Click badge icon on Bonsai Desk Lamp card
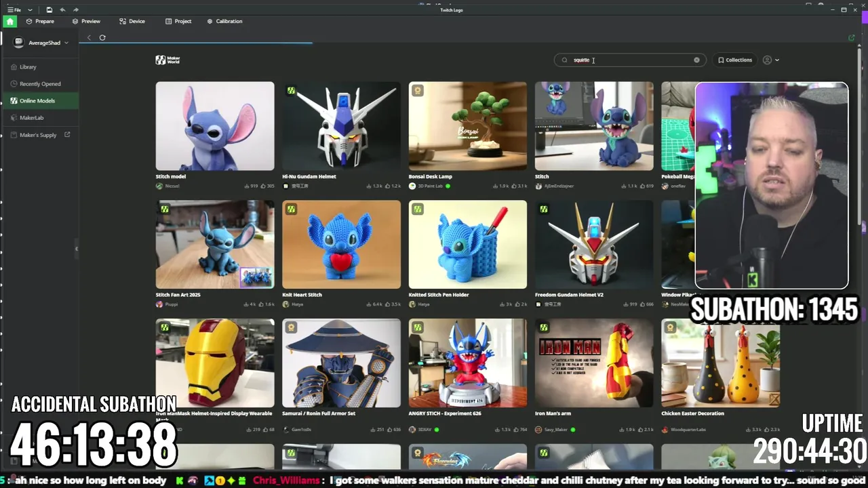The image size is (868, 488). coord(418,91)
